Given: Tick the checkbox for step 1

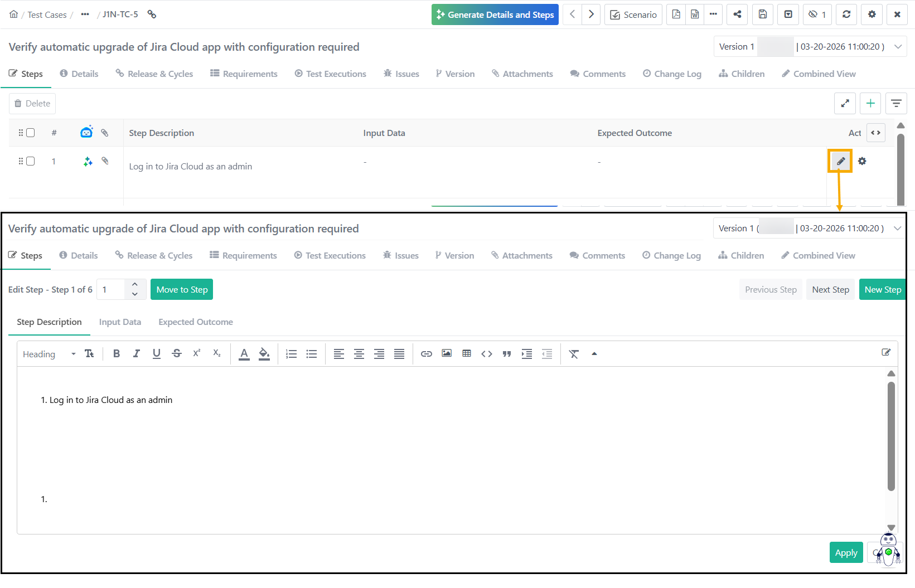Looking at the screenshot, I should coord(31,161).
